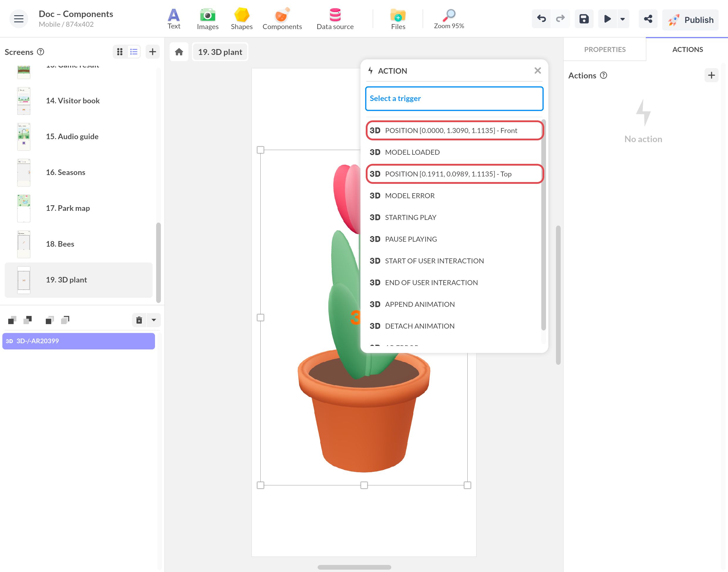The width and height of the screenshot is (728, 572).
Task: Choose the MODEL LOADED trigger
Action: click(454, 152)
